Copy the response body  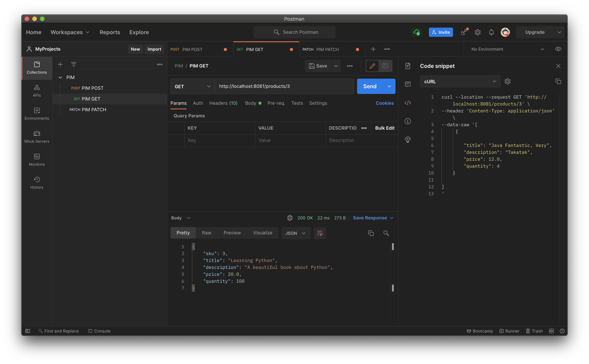(371, 233)
